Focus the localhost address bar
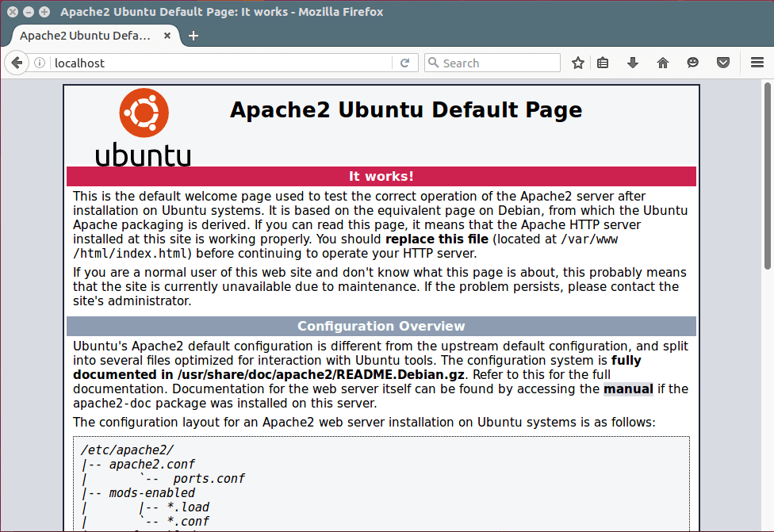This screenshot has height=532, width=774. 222,63
